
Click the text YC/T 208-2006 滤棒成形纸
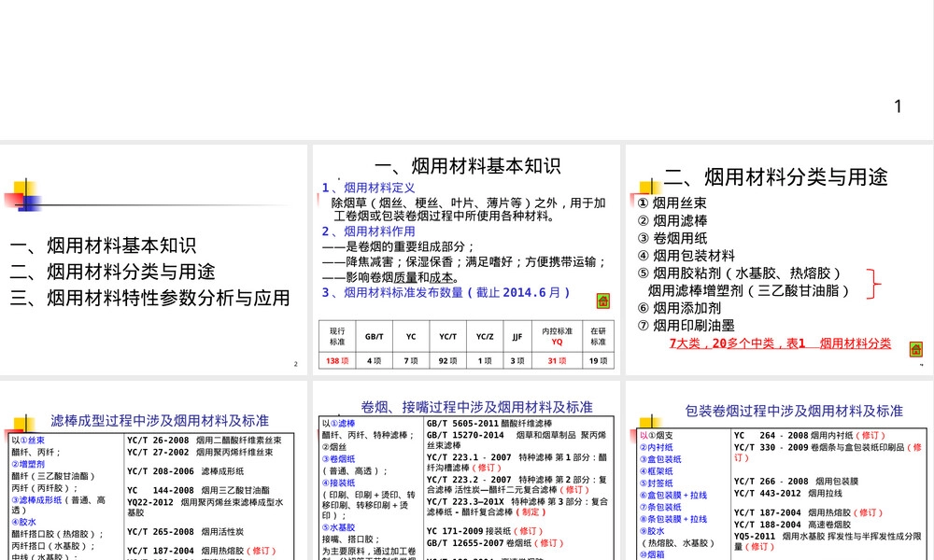point(185,471)
